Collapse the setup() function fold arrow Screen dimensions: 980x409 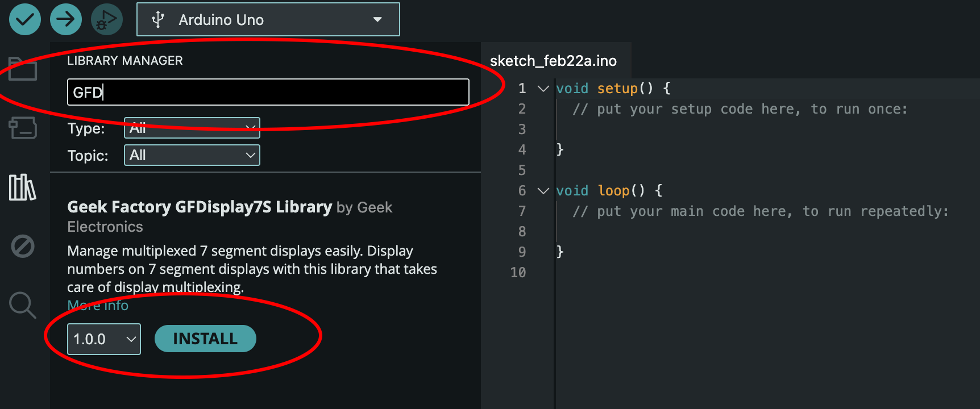click(543, 89)
